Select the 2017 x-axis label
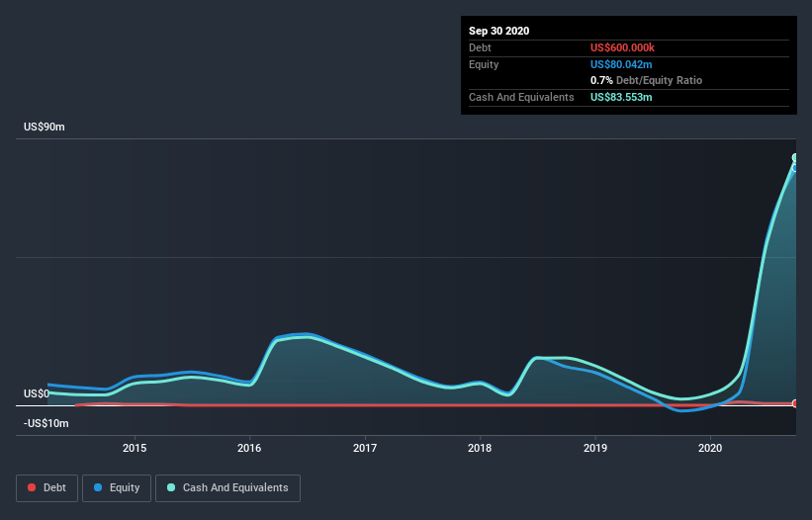The height and width of the screenshot is (520, 812). coord(365,448)
